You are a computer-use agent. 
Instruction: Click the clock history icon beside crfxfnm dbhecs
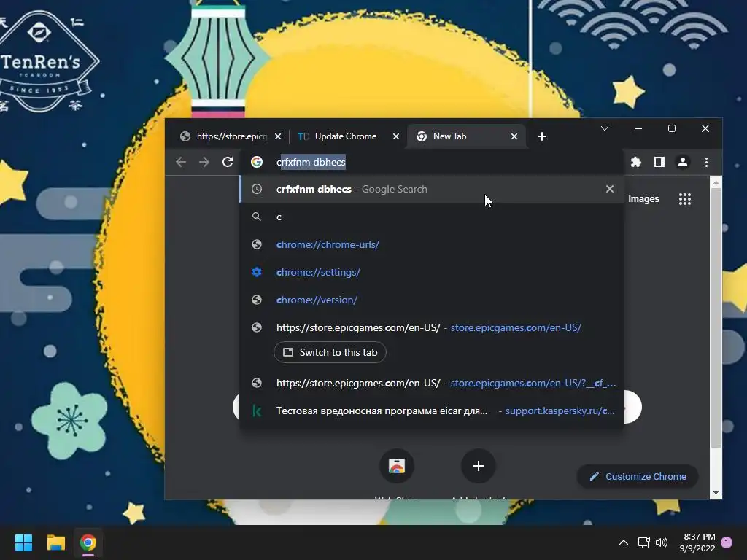(257, 189)
